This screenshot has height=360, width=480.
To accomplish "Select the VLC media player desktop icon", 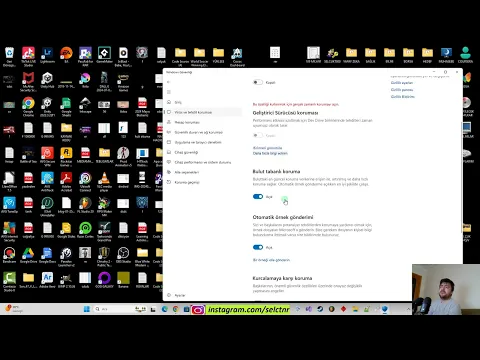I will [104, 182].
